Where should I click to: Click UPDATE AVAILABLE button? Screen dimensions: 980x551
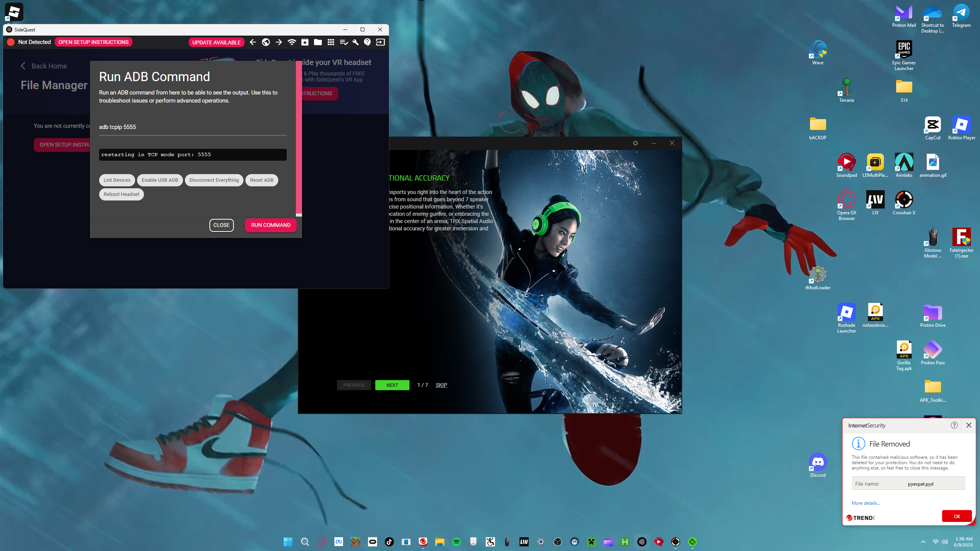[x=216, y=42]
